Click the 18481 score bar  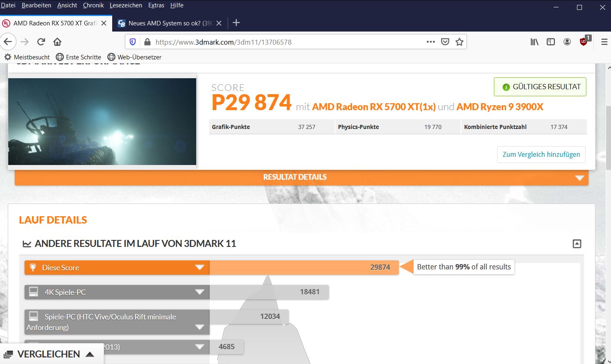[269, 292]
